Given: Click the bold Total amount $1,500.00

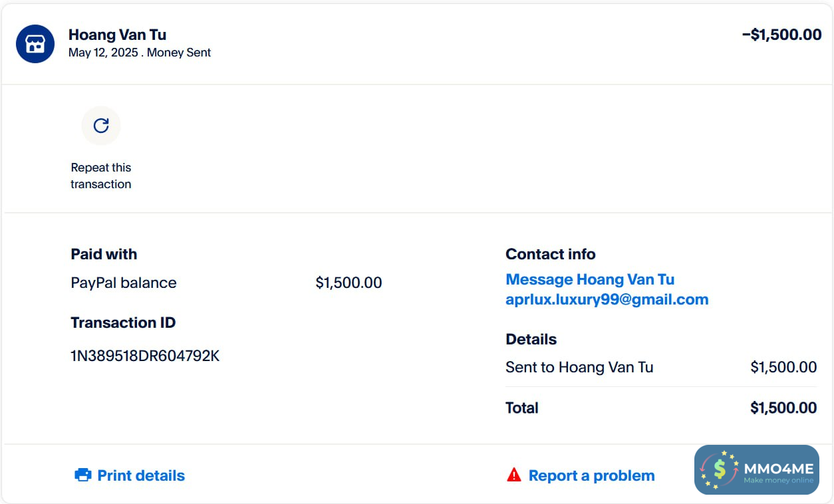Looking at the screenshot, I should pyautogui.click(x=783, y=408).
